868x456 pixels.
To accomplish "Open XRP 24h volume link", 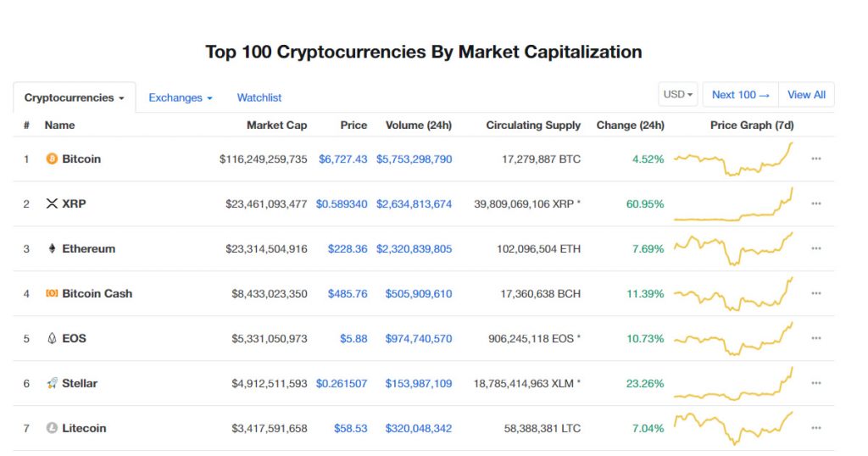I will pyautogui.click(x=414, y=203).
